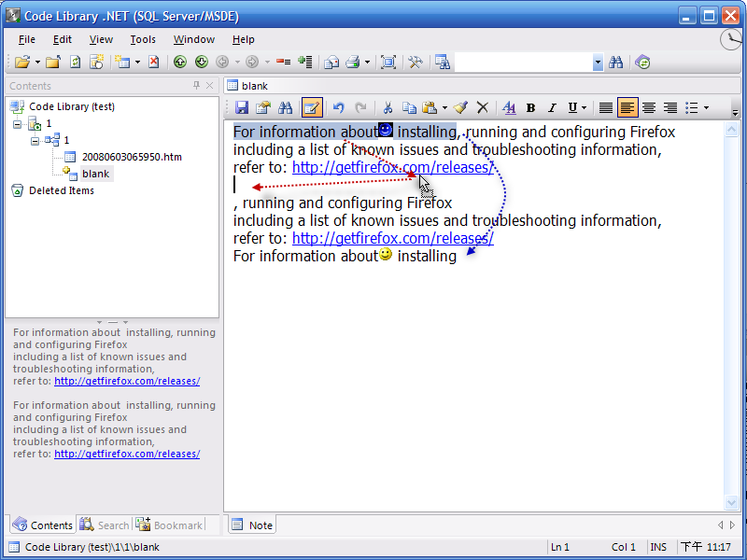The image size is (747, 560).
Task: Expand the new item dropdown arrow
Action: point(137,63)
